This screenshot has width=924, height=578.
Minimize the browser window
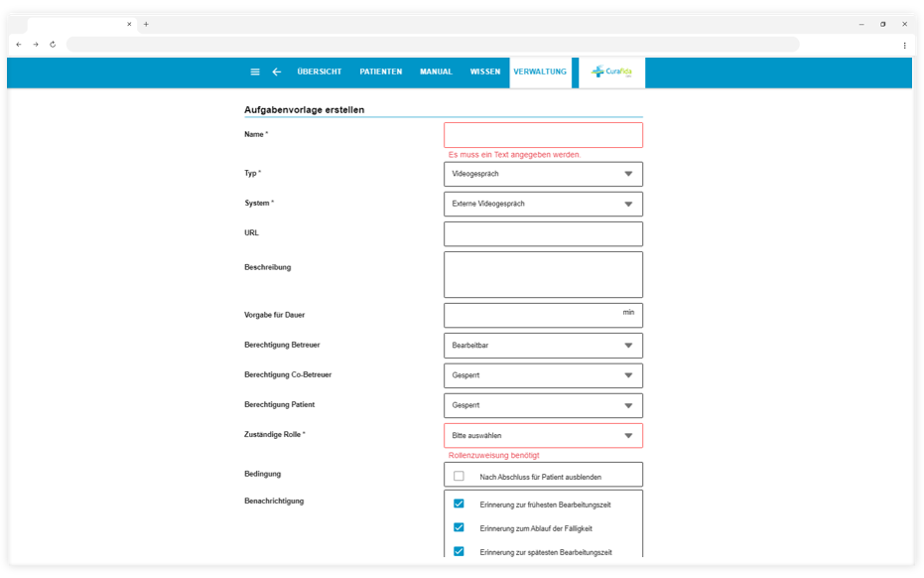coord(861,24)
